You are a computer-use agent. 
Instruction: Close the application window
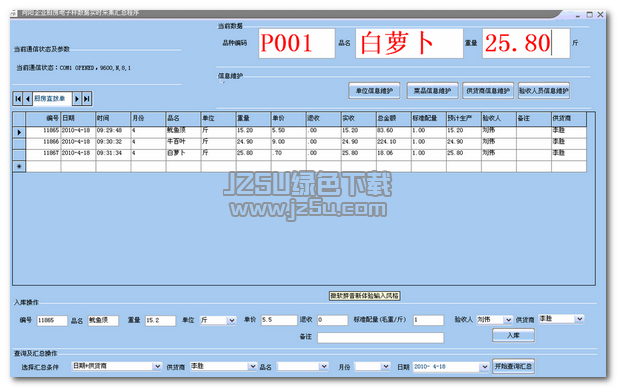click(x=600, y=15)
